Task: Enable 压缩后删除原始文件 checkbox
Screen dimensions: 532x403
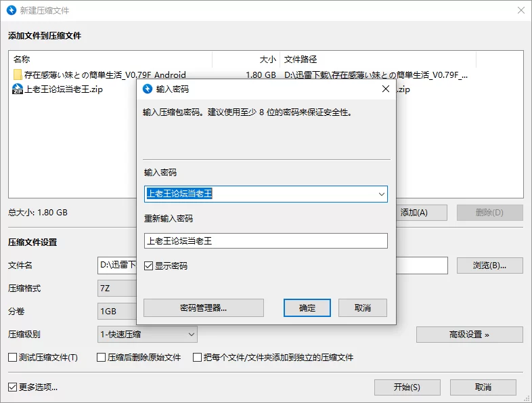Action: (101, 357)
